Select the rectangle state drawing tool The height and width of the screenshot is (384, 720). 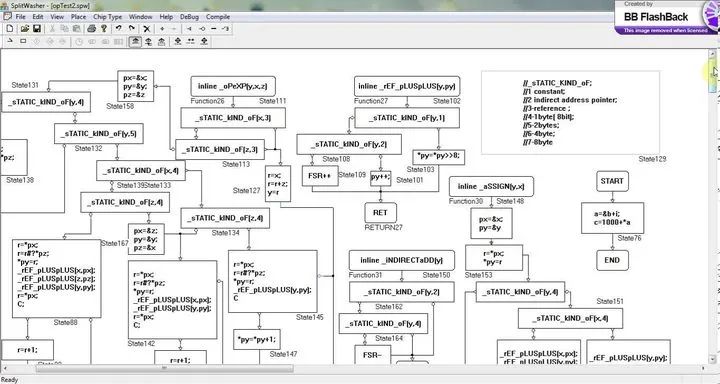(23, 41)
